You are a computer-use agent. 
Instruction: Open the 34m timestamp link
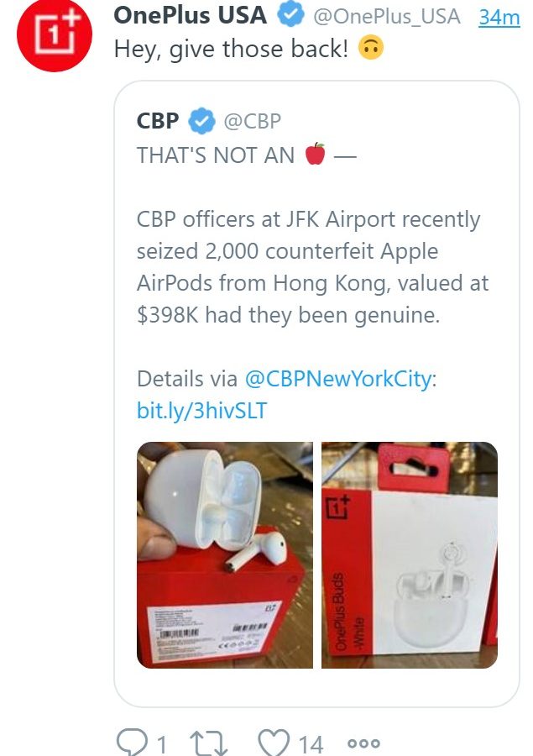(499, 18)
